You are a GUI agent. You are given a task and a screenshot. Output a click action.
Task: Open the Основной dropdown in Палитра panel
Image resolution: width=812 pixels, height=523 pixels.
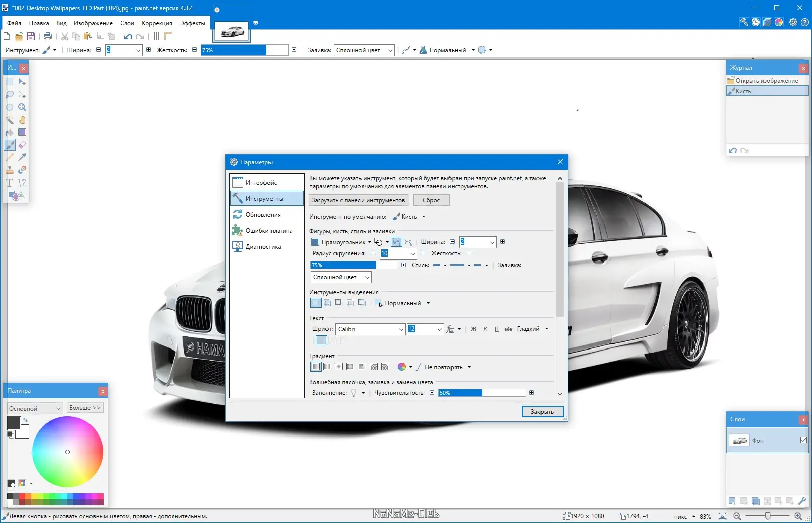coord(35,408)
